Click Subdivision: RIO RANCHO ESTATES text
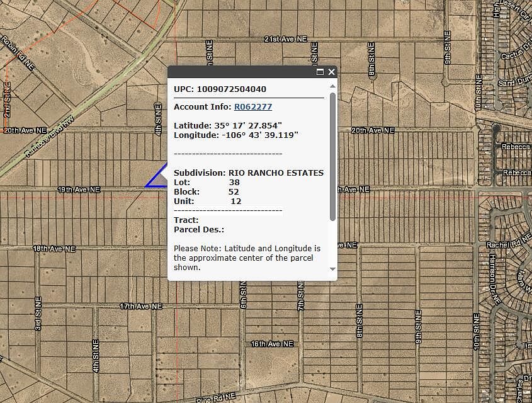 (249, 173)
